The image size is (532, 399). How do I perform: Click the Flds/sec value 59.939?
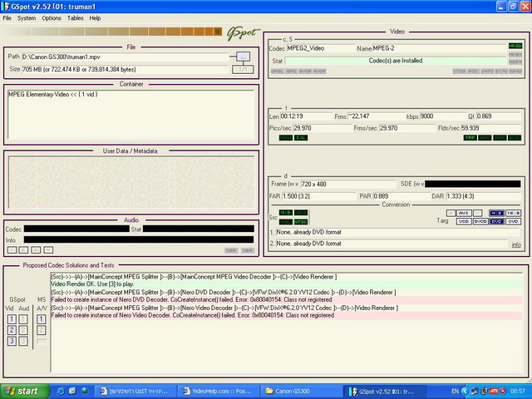coord(490,128)
